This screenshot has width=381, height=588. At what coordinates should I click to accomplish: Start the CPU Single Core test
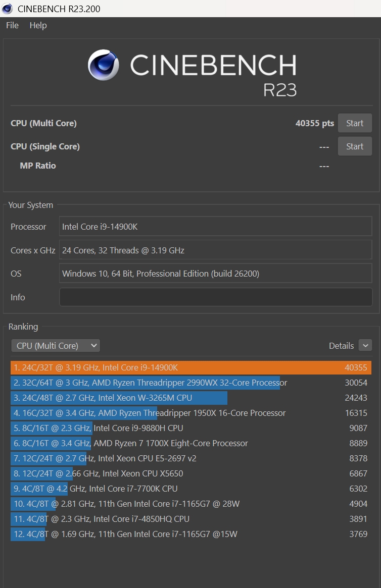click(x=355, y=146)
